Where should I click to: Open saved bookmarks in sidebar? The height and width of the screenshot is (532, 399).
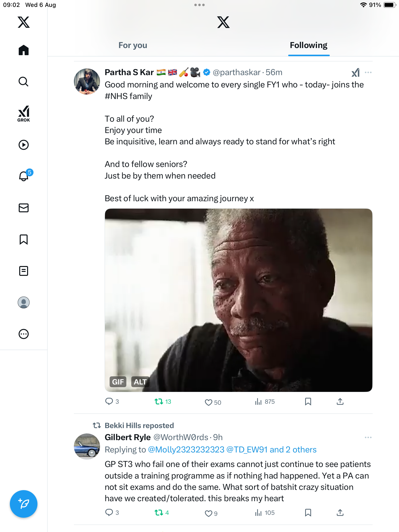pyautogui.click(x=24, y=239)
